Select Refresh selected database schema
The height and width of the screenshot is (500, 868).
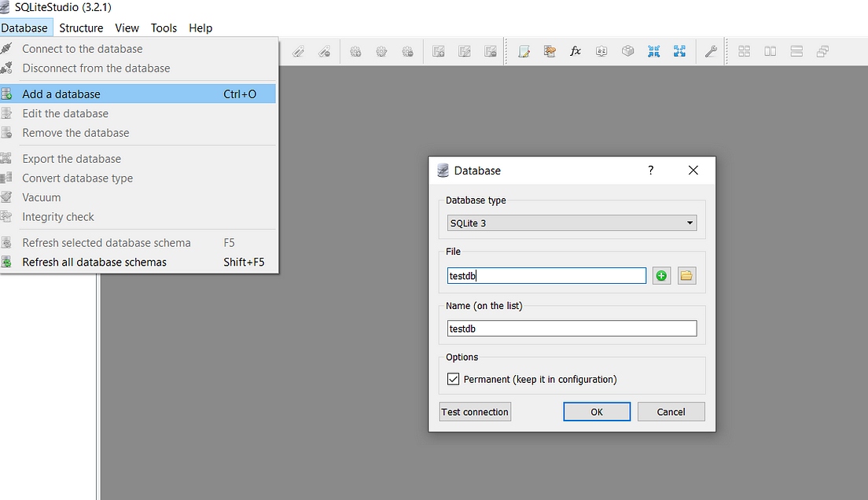click(138, 243)
